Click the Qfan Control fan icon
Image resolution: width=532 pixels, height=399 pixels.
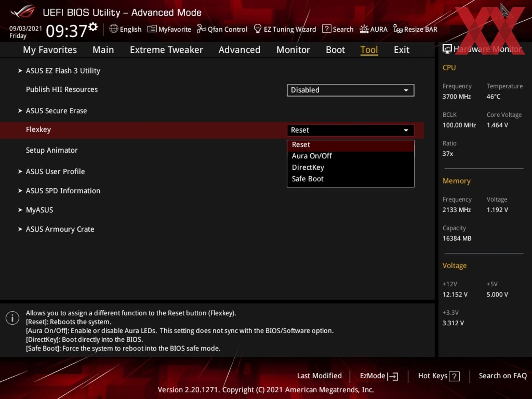point(201,29)
